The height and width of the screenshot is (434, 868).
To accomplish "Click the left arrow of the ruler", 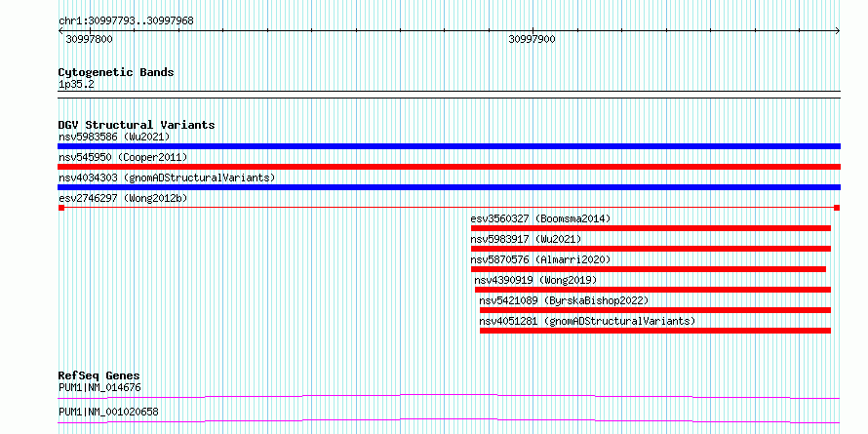I will [x=60, y=31].
